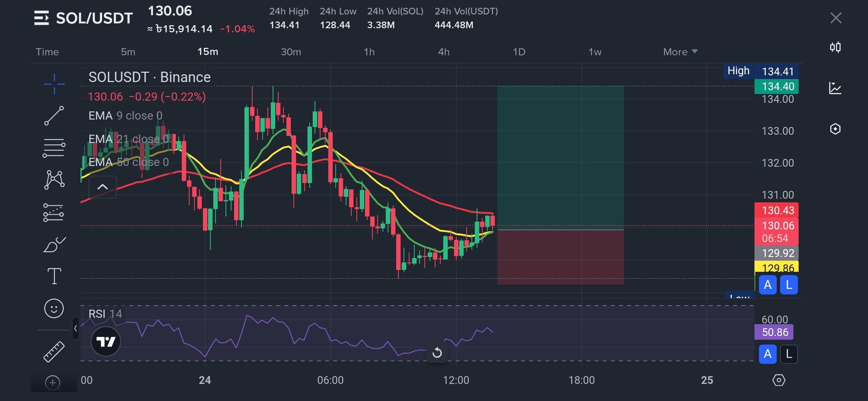Open the More timeframes dropdown

680,52
